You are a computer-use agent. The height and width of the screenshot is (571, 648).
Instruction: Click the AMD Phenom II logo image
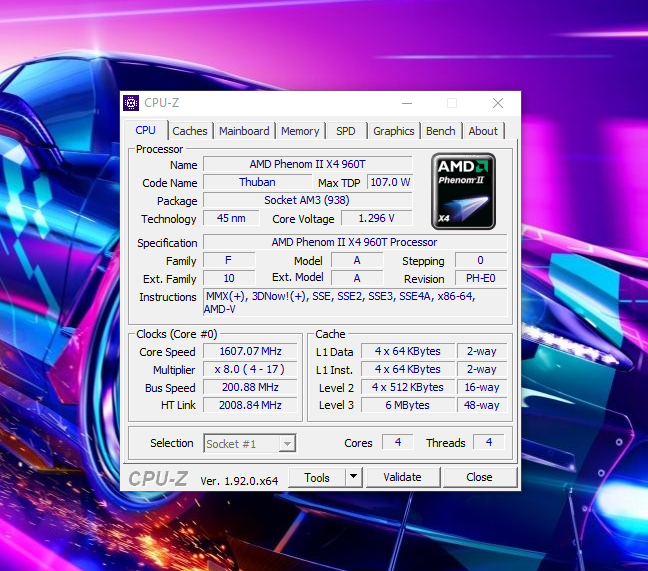coord(463,189)
